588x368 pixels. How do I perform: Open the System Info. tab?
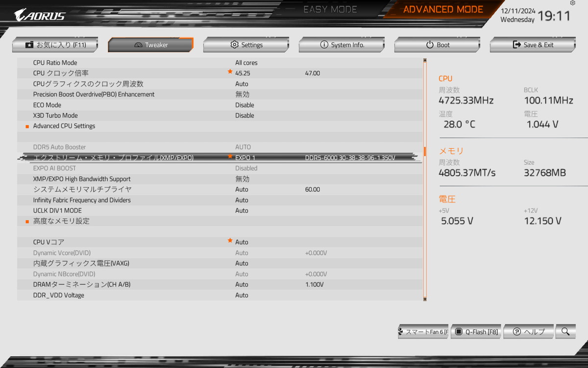coord(342,45)
